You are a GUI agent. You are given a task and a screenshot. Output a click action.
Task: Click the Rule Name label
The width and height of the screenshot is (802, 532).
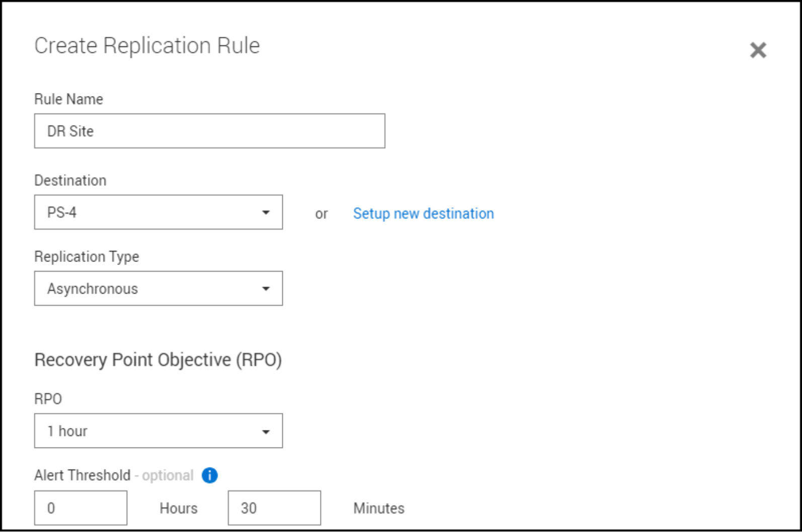pos(68,99)
